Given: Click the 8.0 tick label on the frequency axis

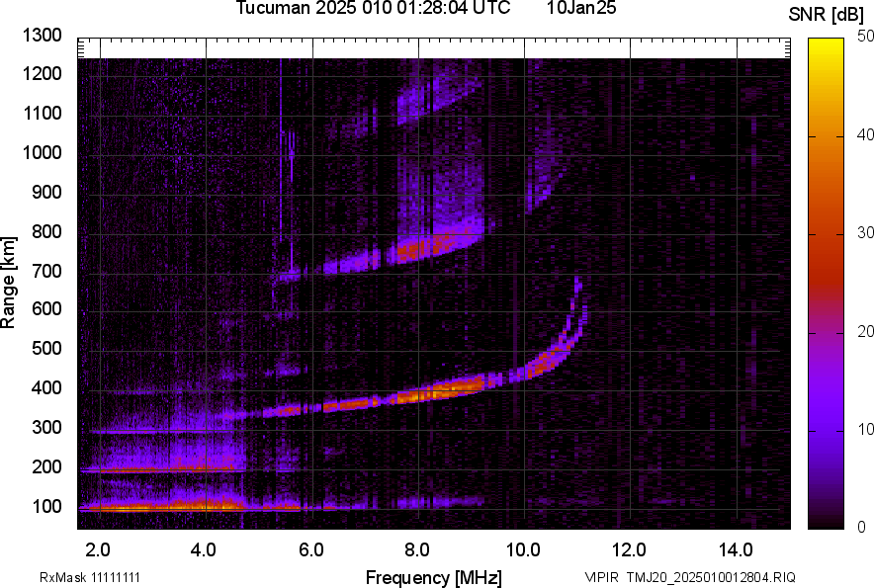Looking at the screenshot, I should coord(416,549).
